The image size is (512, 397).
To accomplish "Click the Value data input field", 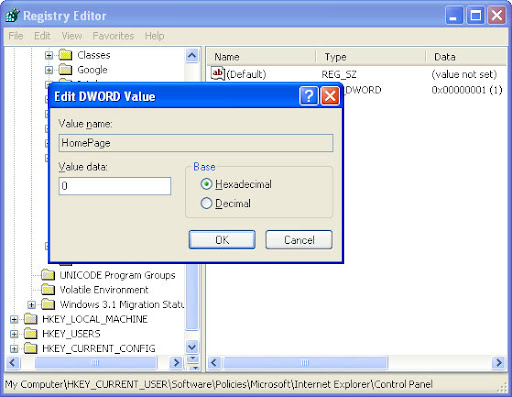I will (115, 186).
